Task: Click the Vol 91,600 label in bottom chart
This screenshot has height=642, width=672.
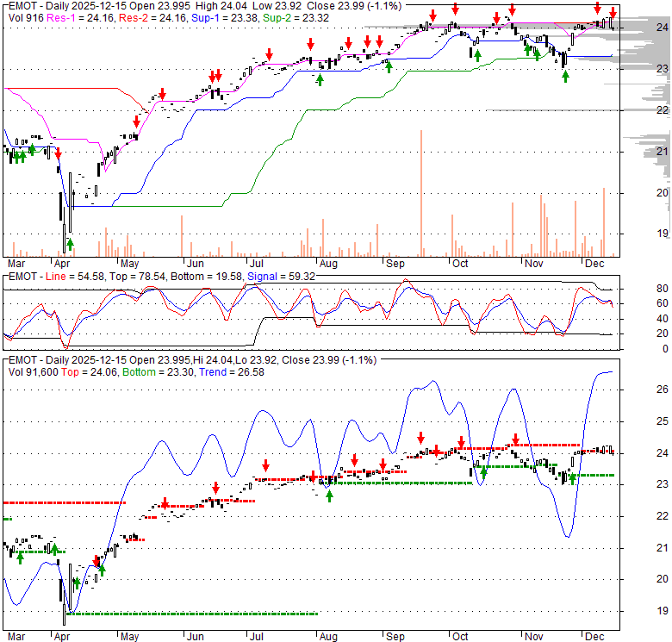Action: tap(31, 371)
